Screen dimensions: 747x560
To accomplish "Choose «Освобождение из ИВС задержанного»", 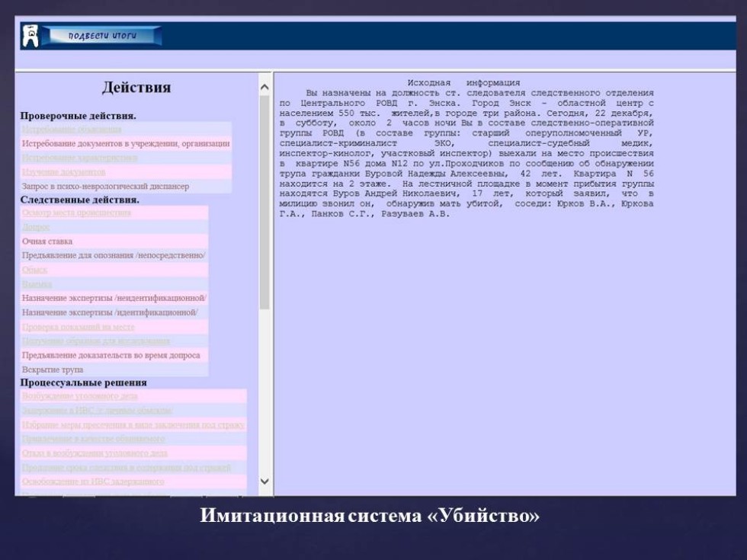I will [93, 482].
